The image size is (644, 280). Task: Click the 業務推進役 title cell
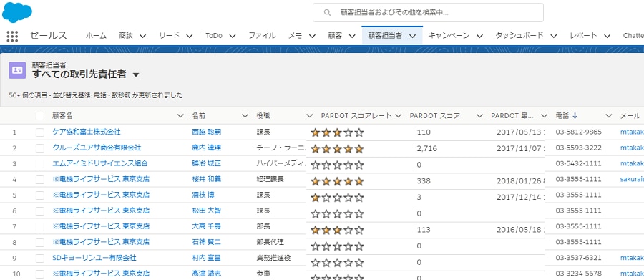273,258
